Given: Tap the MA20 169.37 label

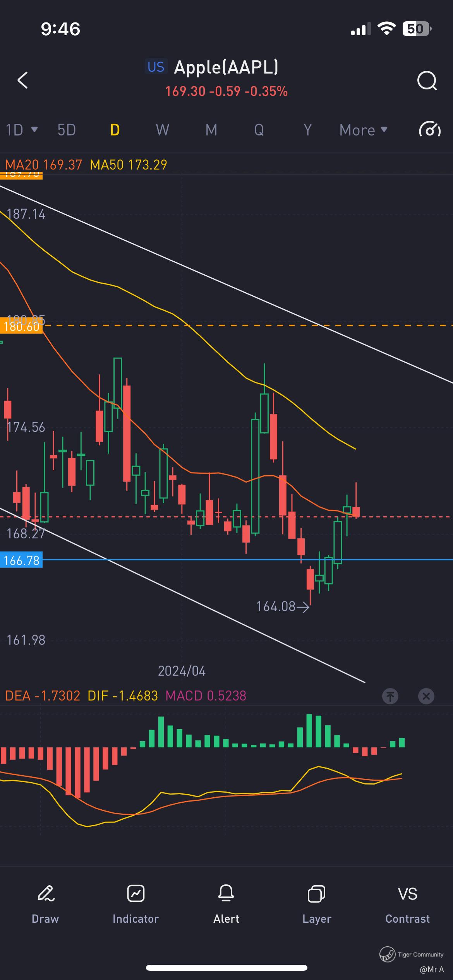Looking at the screenshot, I should pos(43,165).
